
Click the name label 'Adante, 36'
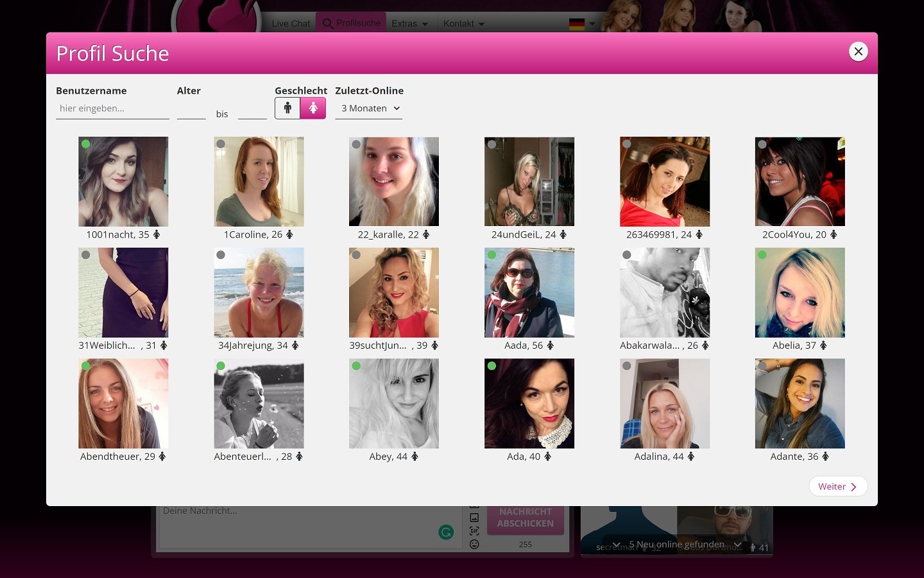794,457
